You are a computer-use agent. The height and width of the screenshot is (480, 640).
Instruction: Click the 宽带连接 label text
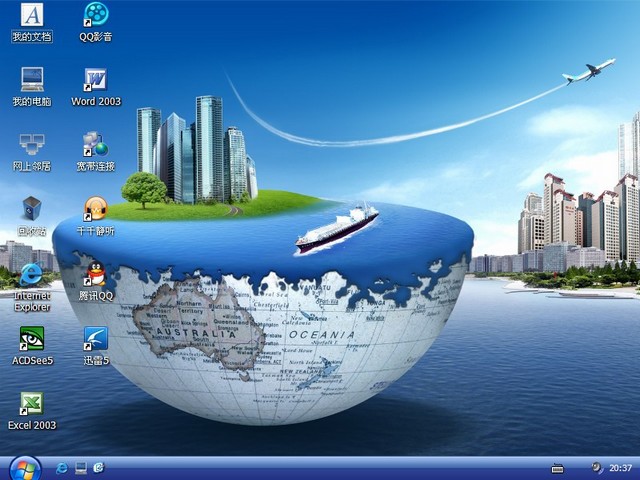(x=96, y=166)
